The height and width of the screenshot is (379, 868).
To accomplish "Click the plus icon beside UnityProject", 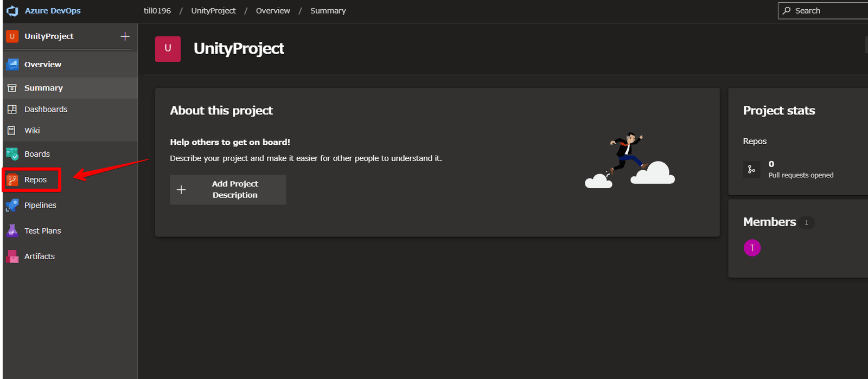I will point(125,36).
